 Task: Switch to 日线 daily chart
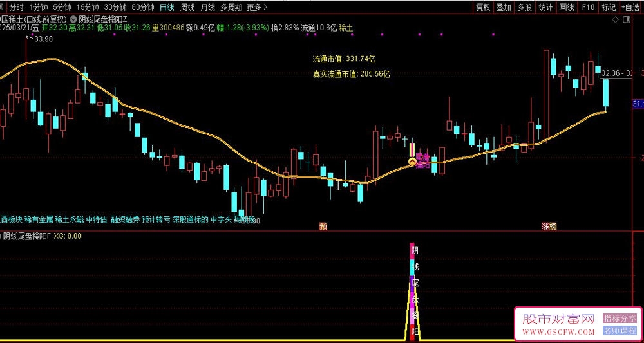[166, 7]
